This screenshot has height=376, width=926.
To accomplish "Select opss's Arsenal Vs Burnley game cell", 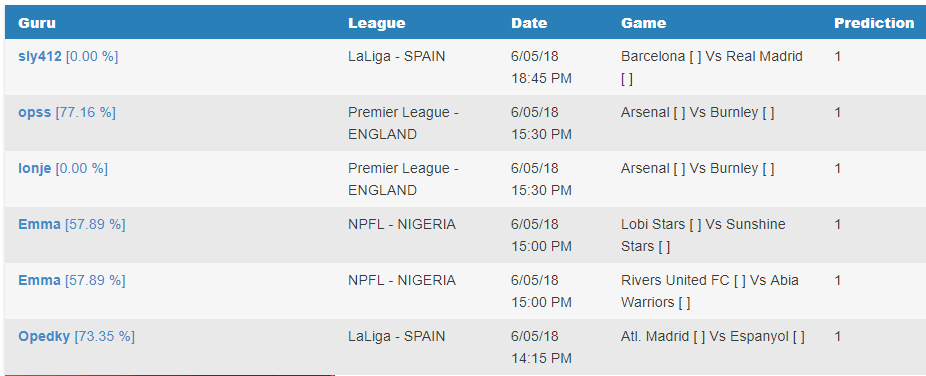I will pos(697,112).
